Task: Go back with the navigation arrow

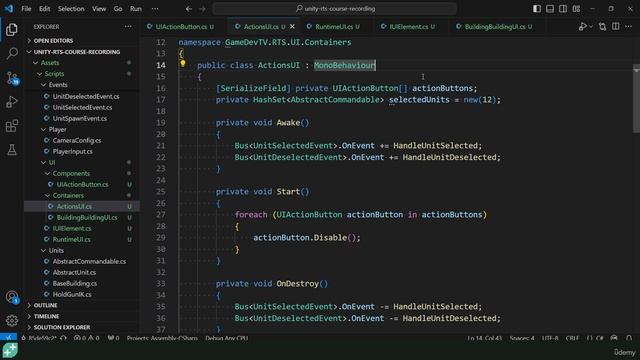Action: pyautogui.click(x=189, y=9)
